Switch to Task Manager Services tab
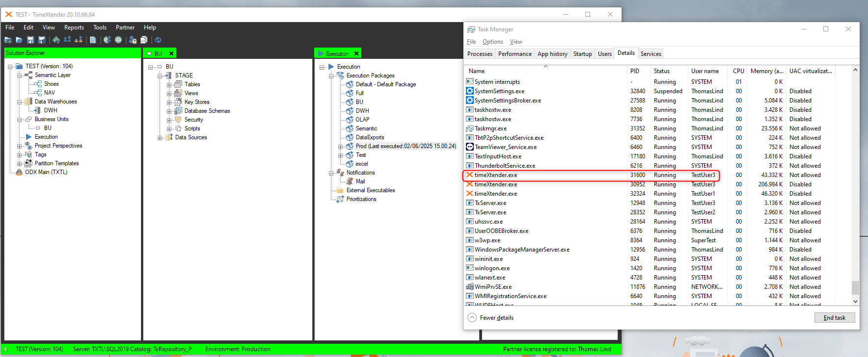The image size is (868, 357). [651, 54]
